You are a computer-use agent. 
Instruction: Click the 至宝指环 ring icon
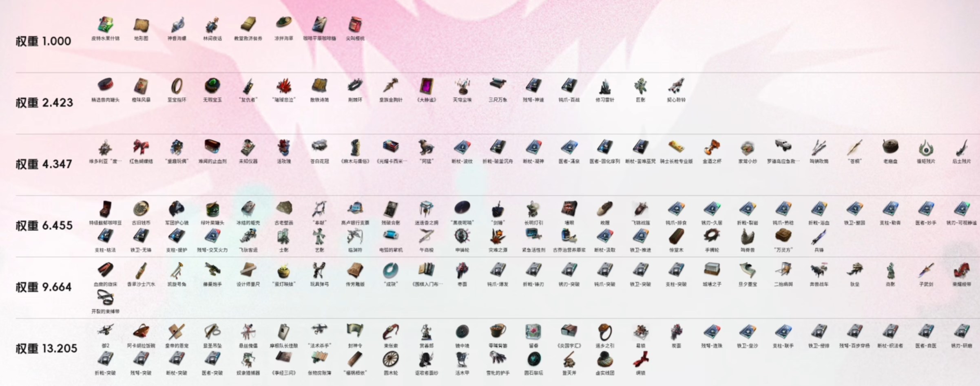[x=177, y=86]
